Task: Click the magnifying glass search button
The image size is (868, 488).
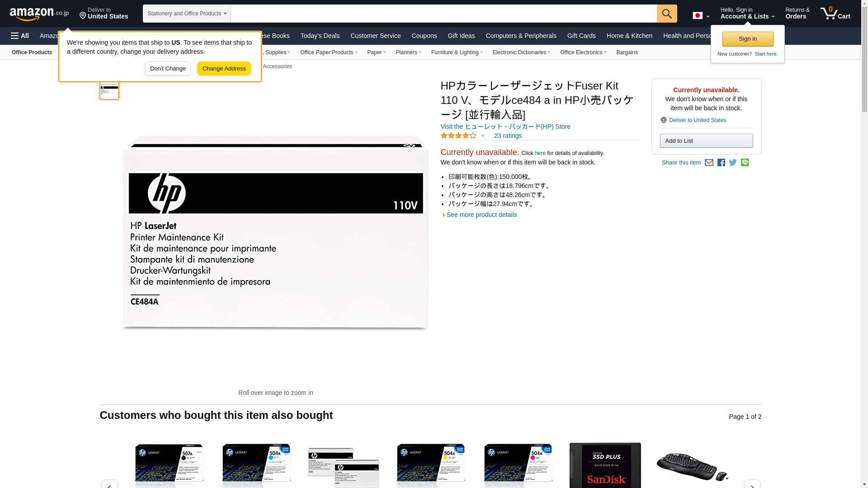Action: point(666,14)
